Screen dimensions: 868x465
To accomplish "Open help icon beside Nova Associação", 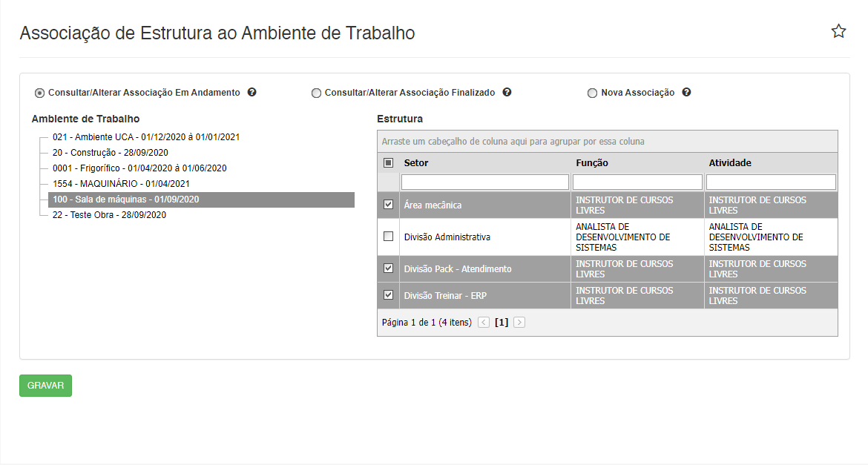I will click(x=686, y=93).
